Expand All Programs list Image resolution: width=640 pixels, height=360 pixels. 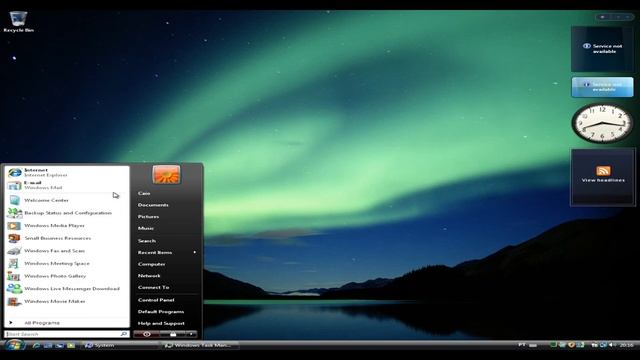67,323
